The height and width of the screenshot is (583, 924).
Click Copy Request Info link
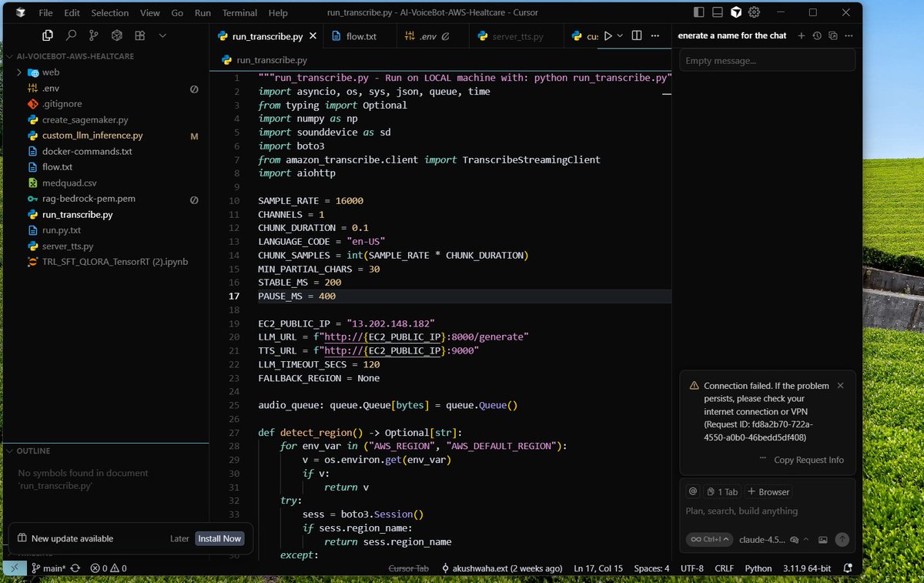click(808, 460)
